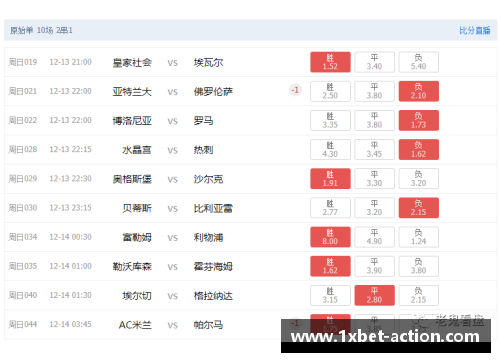Screen dimensions: 500x362
Task: Click away team name 格拉纳达
Action: pyautogui.click(x=213, y=296)
